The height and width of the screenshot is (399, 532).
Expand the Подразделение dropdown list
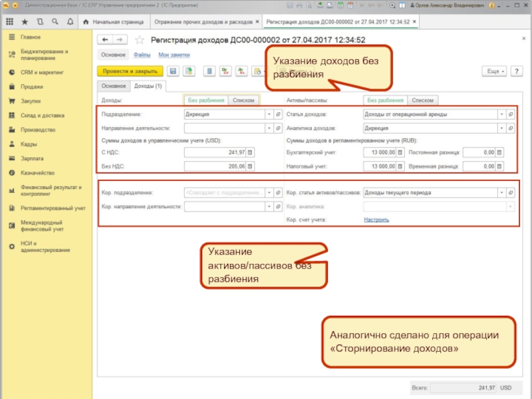coord(269,114)
